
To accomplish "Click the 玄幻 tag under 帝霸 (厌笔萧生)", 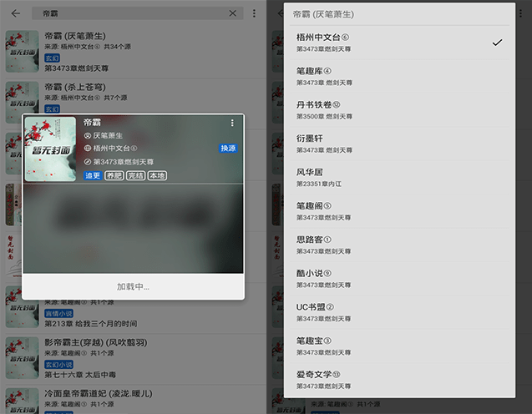I will click(x=53, y=58).
